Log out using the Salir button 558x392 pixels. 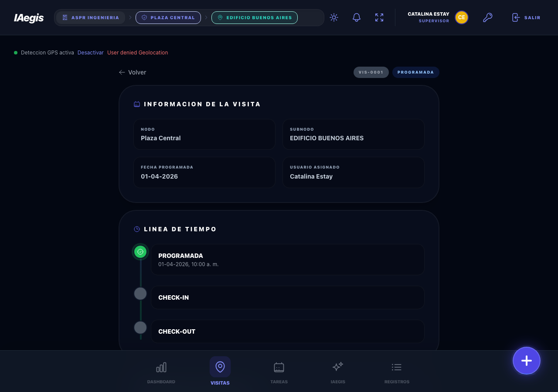(x=526, y=18)
